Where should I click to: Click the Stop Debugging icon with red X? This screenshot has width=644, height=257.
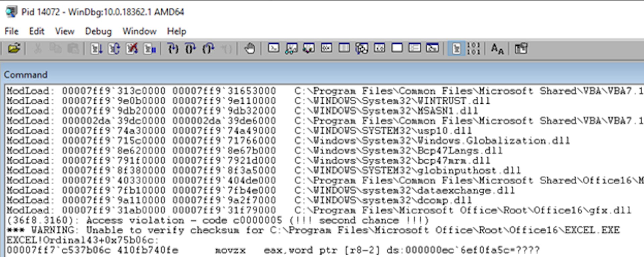click(x=132, y=49)
